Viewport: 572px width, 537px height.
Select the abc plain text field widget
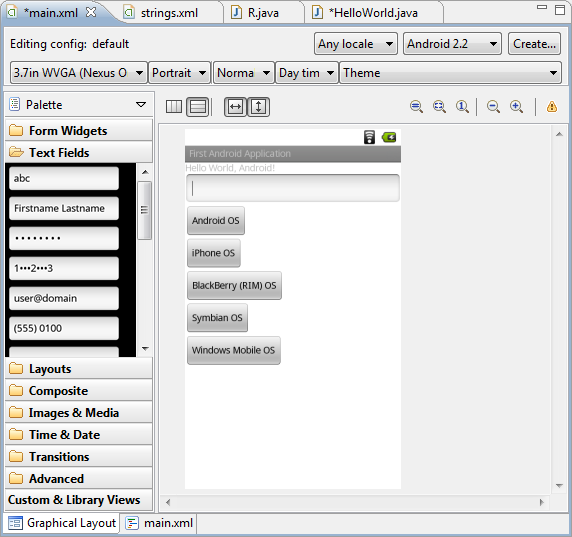click(x=64, y=178)
